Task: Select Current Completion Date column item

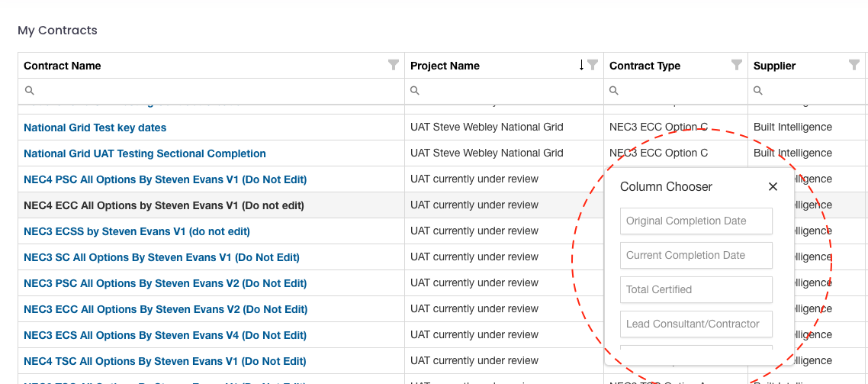Action: pyautogui.click(x=696, y=256)
